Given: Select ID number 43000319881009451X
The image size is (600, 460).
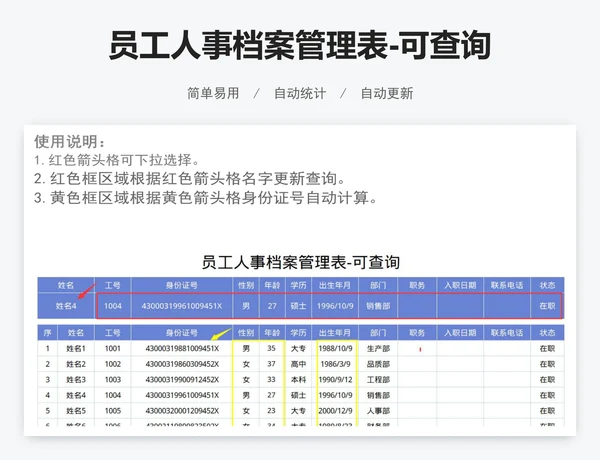Looking at the screenshot, I should tap(182, 349).
